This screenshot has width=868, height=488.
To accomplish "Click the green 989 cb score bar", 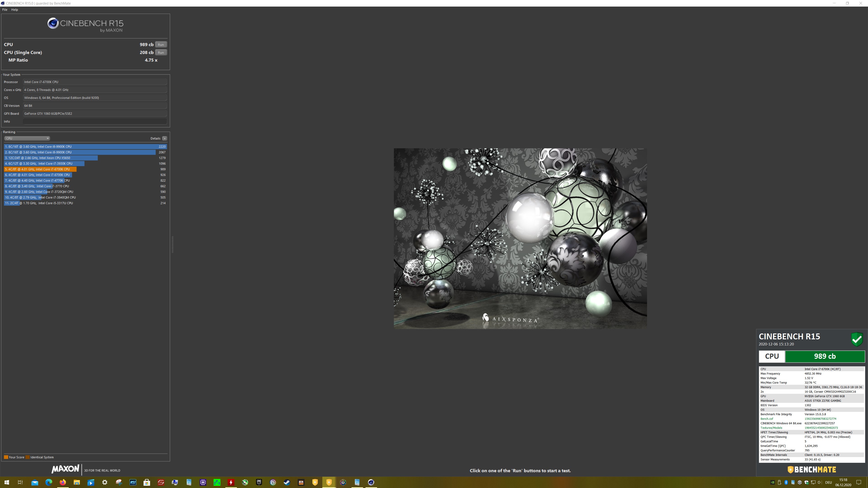I will coord(825,356).
